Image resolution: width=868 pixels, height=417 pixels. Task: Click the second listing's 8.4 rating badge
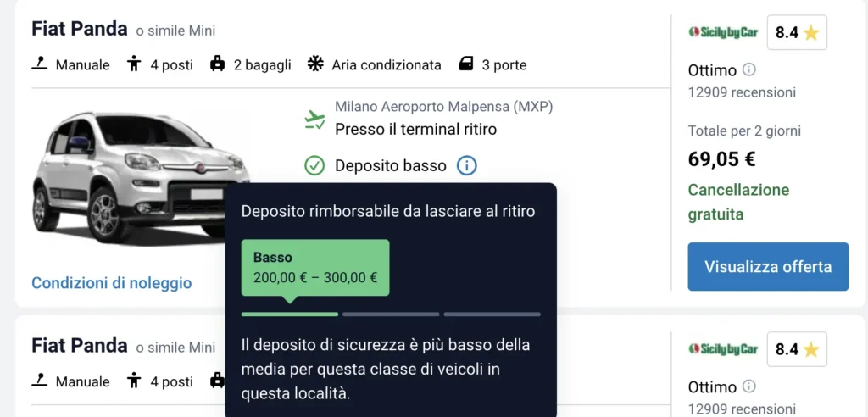coord(797,349)
